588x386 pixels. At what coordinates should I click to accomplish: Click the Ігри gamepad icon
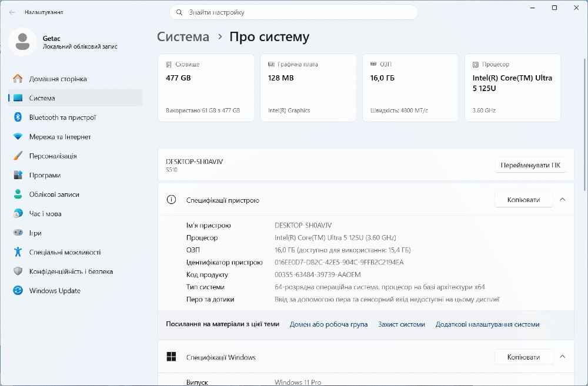coord(18,233)
